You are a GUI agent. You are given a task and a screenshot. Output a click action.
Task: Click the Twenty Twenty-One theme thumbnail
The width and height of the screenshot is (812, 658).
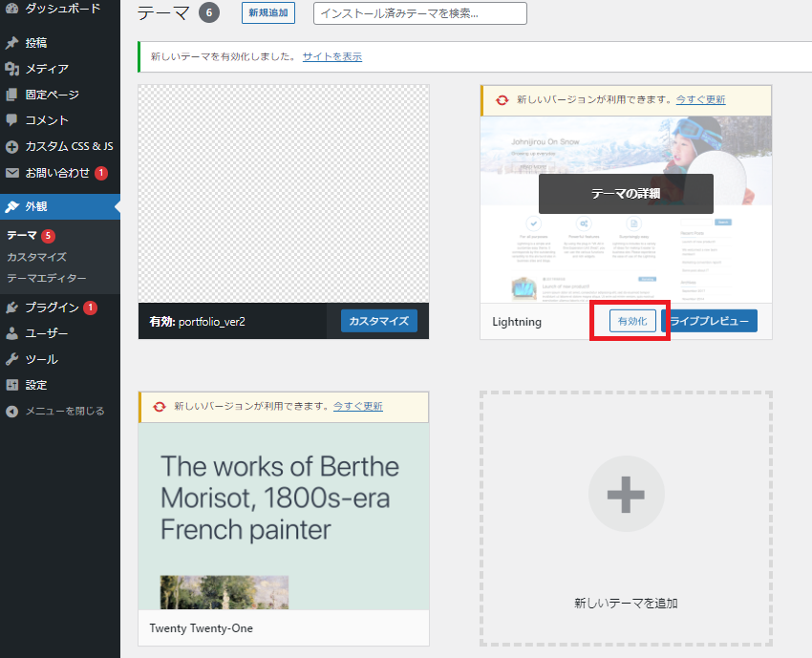point(284,516)
